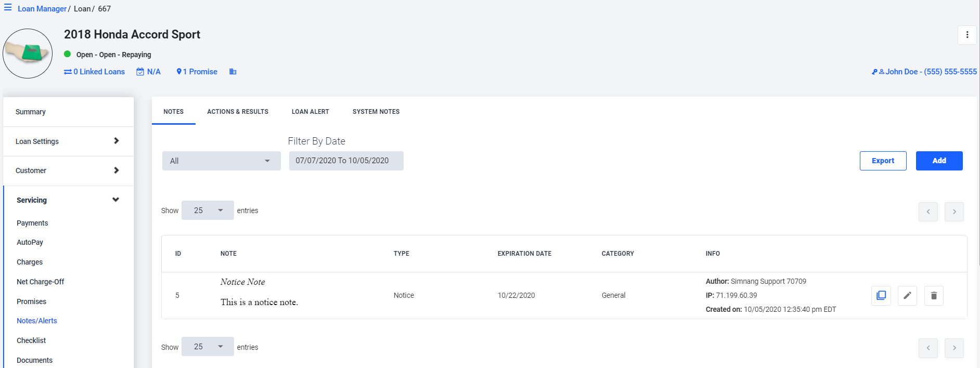Open the hamburger navigation menu

[x=8, y=8]
